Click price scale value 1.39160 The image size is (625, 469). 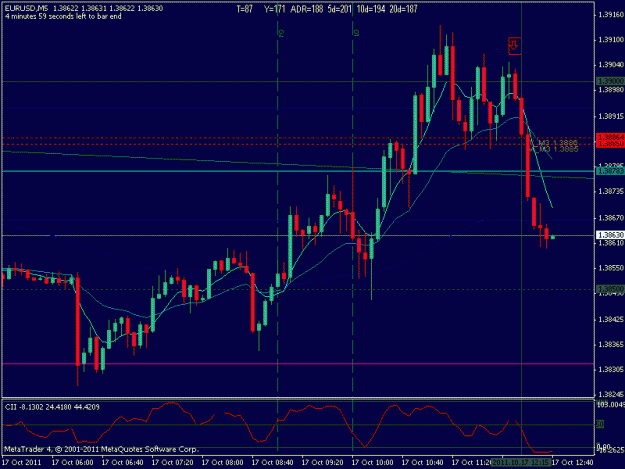click(611, 15)
